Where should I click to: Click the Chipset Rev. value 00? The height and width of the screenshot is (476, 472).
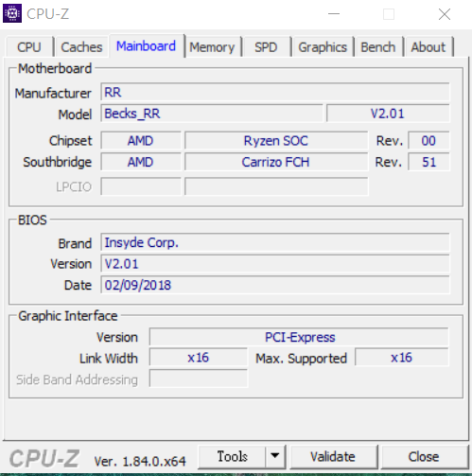428,140
